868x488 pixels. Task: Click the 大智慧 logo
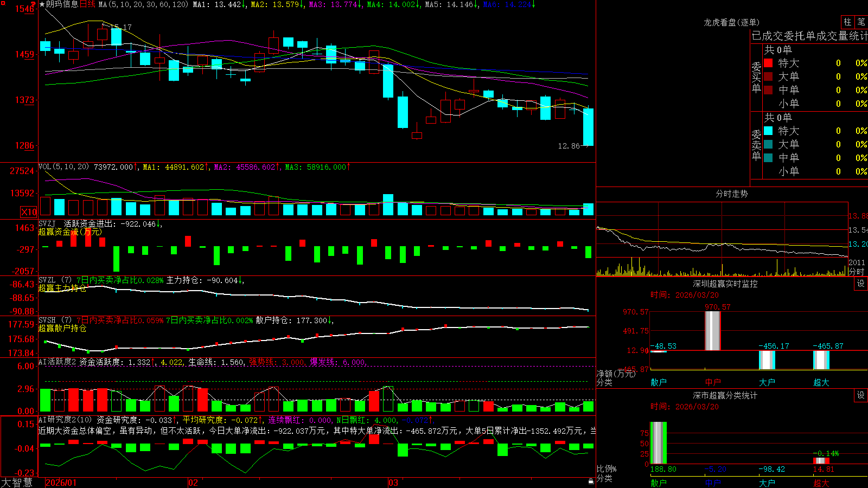(x=17, y=483)
